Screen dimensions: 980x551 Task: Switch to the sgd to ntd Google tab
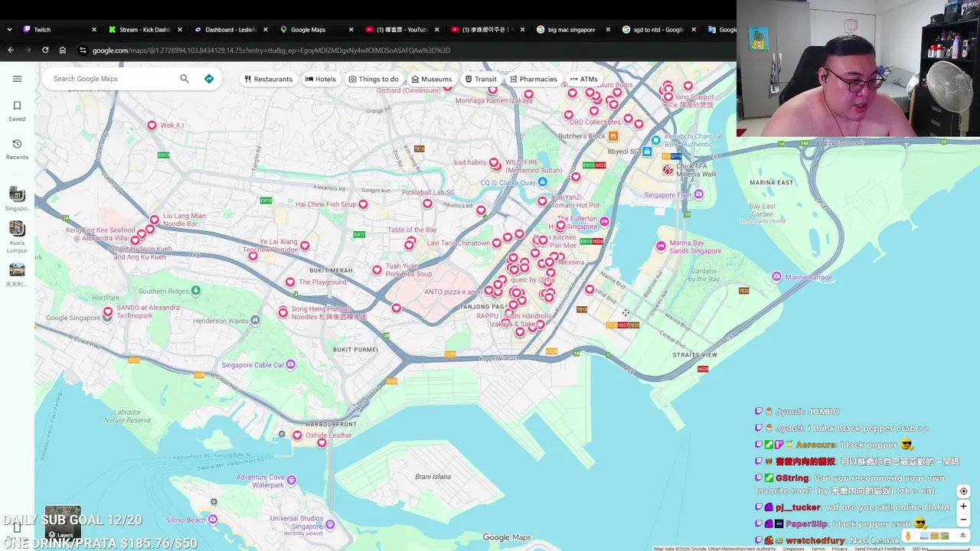[657, 30]
